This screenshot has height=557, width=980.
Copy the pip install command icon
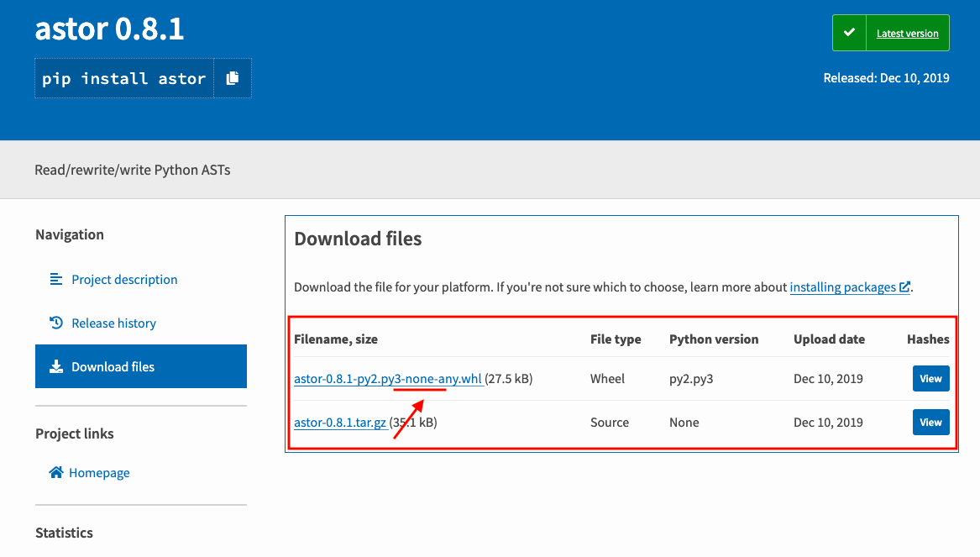[233, 78]
